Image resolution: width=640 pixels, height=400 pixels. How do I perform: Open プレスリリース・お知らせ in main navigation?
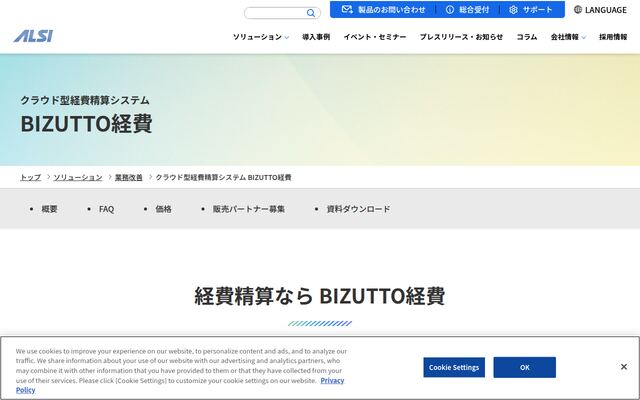[x=461, y=37]
